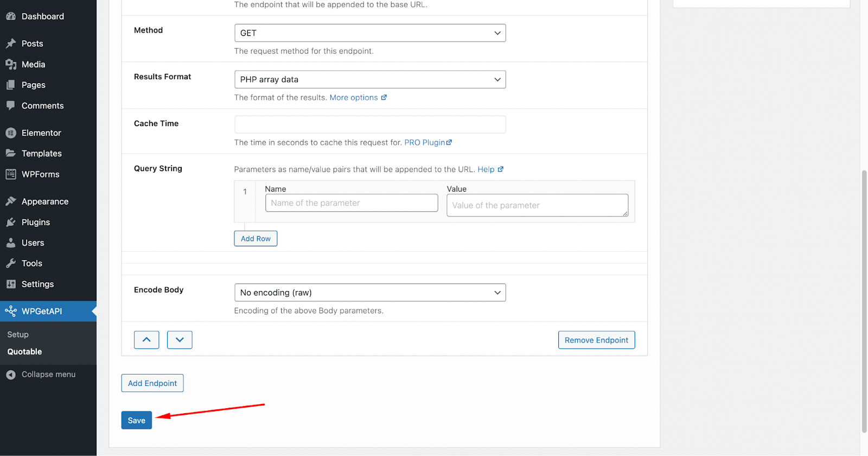This screenshot has height=456, width=868.
Task: Focus the parameter Name input field
Action: pyautogui.click(x=352, y=203)
